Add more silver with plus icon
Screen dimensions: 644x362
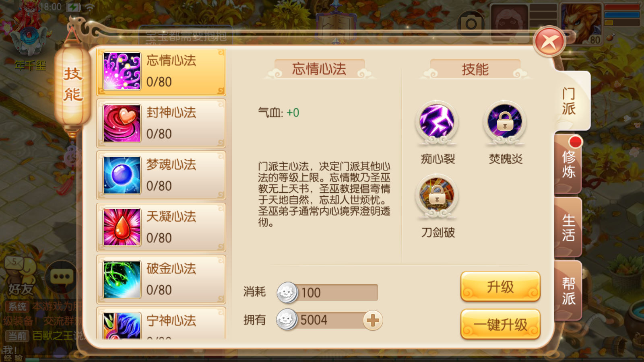[373, 321]
